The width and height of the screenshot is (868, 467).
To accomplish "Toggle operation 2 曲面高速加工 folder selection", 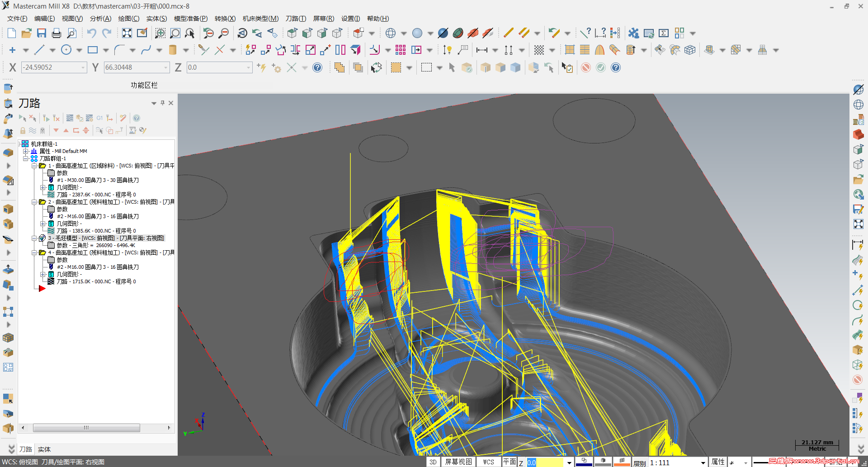I will coord(42,202).
